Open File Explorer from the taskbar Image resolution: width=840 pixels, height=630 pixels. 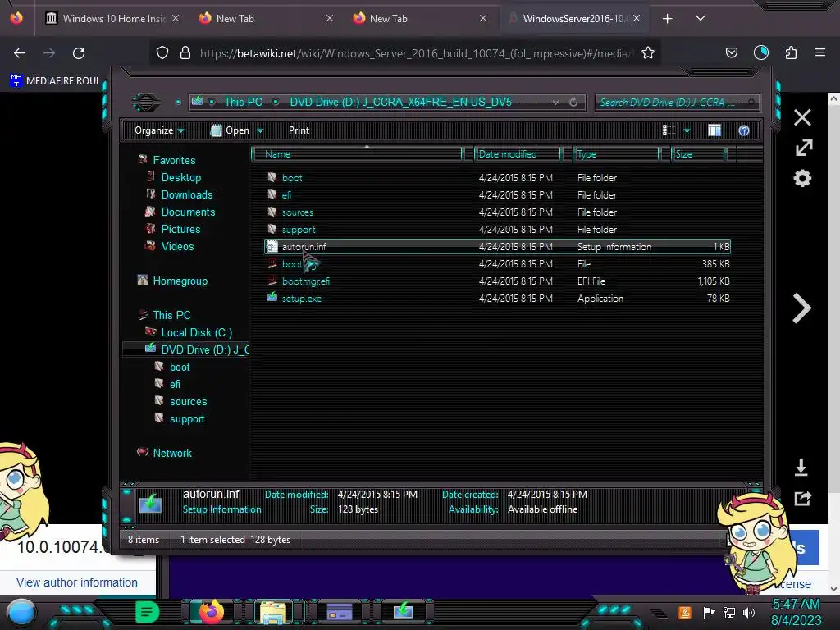[273, 612]
